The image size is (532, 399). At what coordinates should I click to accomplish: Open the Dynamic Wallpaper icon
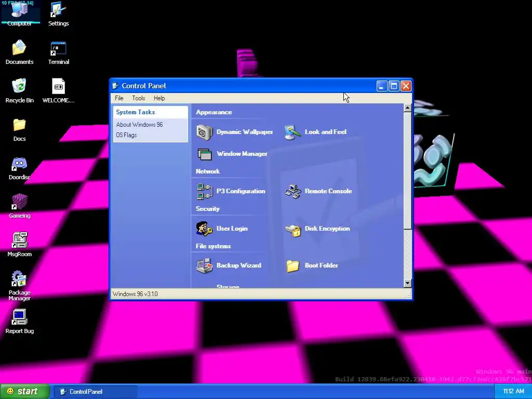pyautogui.click(x=205, y=132)
